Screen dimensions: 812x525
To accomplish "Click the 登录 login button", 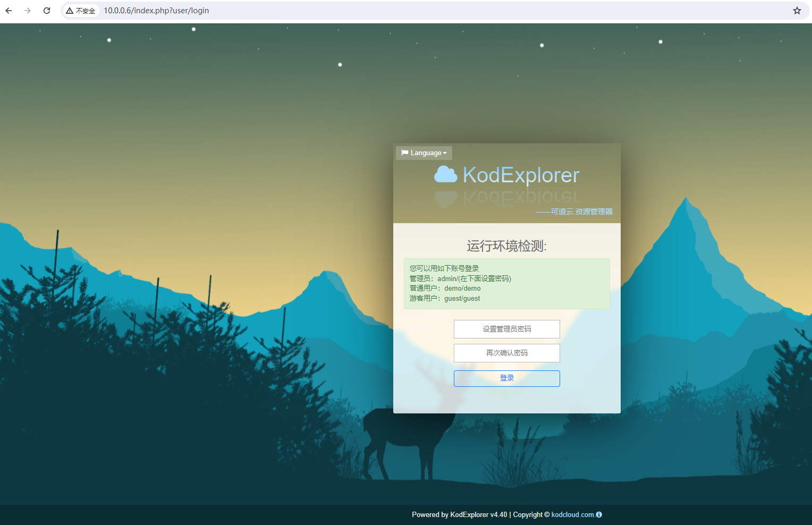I will click(x=507, y=378).
